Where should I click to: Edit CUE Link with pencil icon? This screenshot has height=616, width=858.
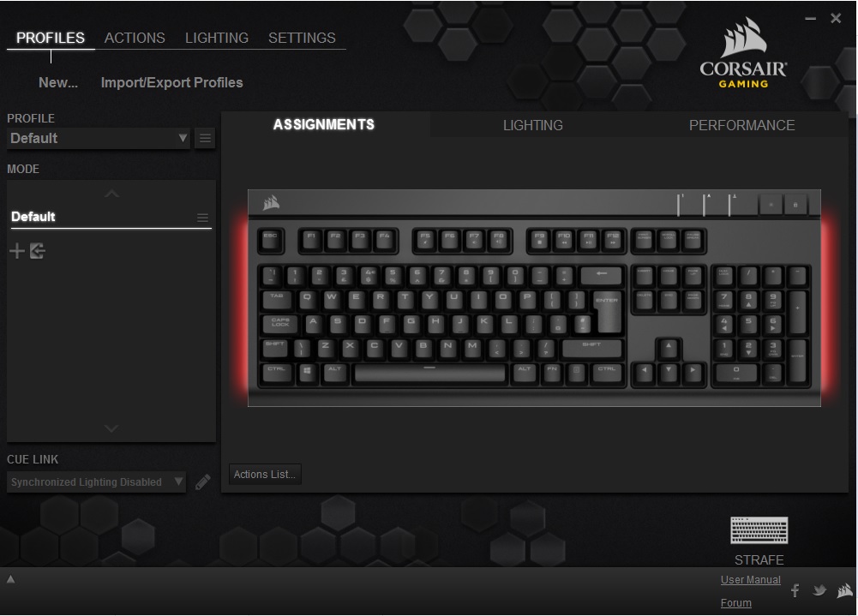click(203, 482)
